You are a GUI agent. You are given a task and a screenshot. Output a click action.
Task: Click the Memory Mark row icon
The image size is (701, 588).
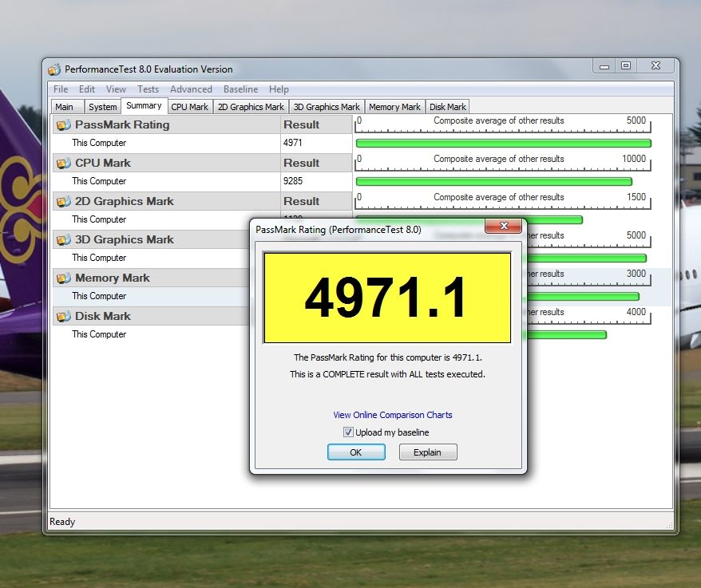click(x=64, y=278)
